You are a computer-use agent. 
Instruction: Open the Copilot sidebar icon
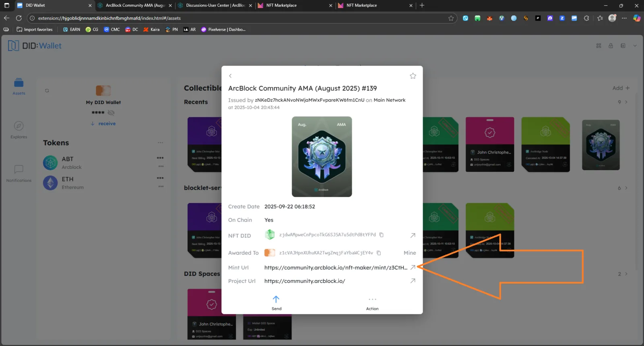(637, 18)
